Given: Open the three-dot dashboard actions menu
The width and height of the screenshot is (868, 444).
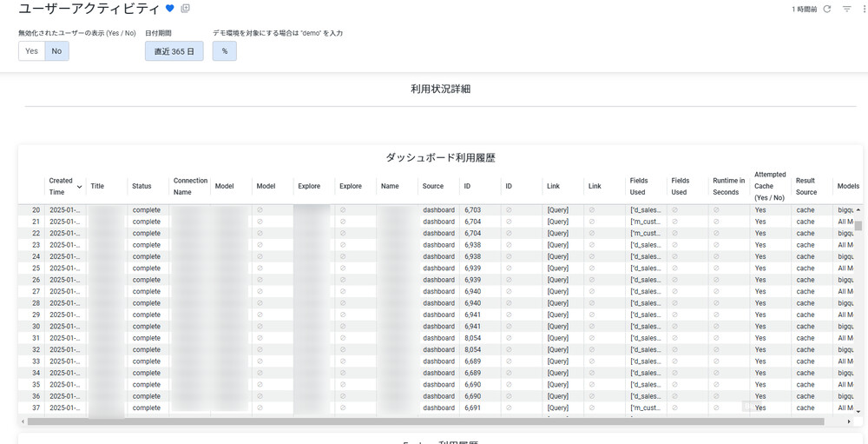Looking at the screenshot, I should click(864, 9).
